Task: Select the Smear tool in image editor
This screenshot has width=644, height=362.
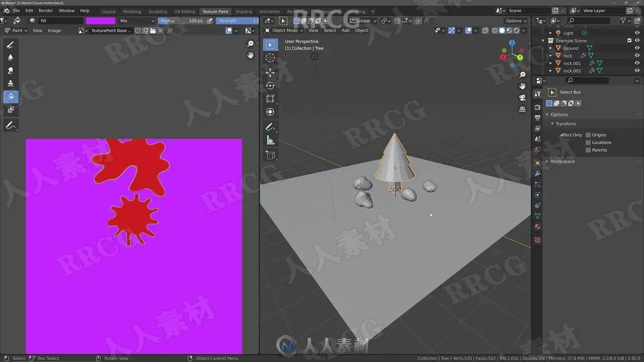Action: 11,70
